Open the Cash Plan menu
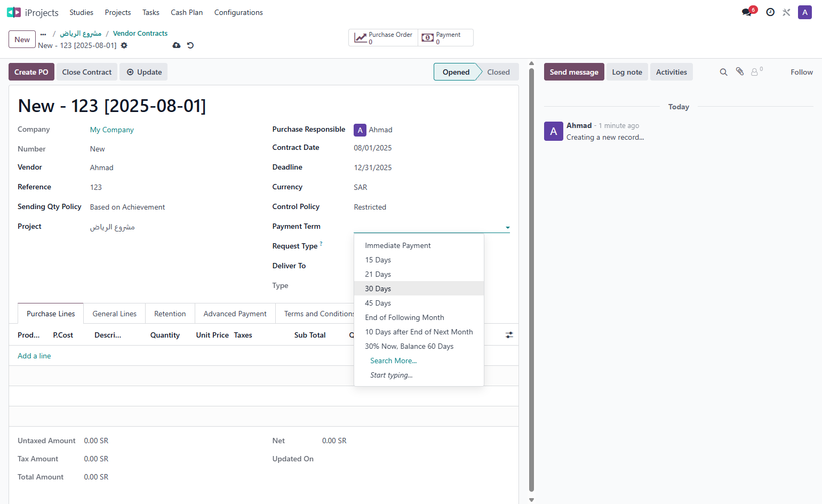This screenshot has height=504, width=822. (x=187, y=12)
